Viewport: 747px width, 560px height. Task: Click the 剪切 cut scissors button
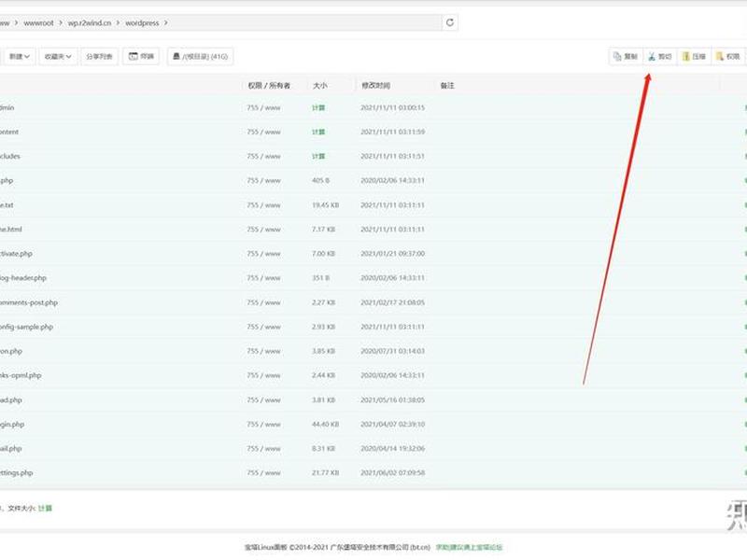point(659,57)
